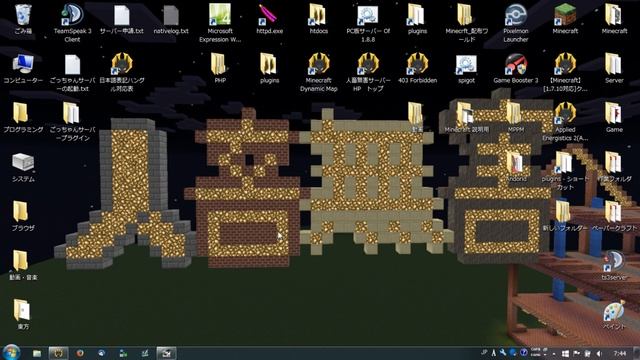Launch Firefox from the taskbar
Image resolution: width=640 pixels, height=360 pixels.
pyautogui.click(x=80, y=353)
